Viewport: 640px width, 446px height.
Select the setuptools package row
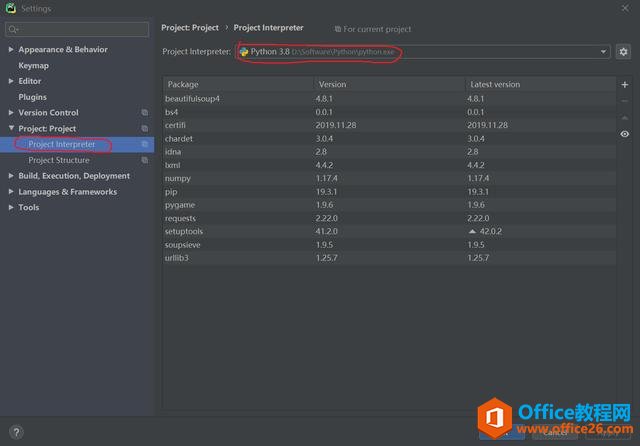[x=389, y=231]
